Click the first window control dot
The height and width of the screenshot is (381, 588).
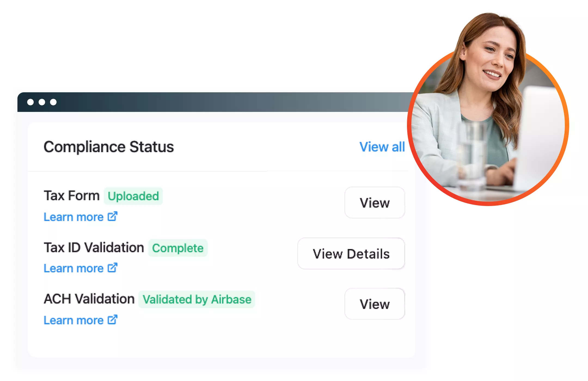point(30,102)
